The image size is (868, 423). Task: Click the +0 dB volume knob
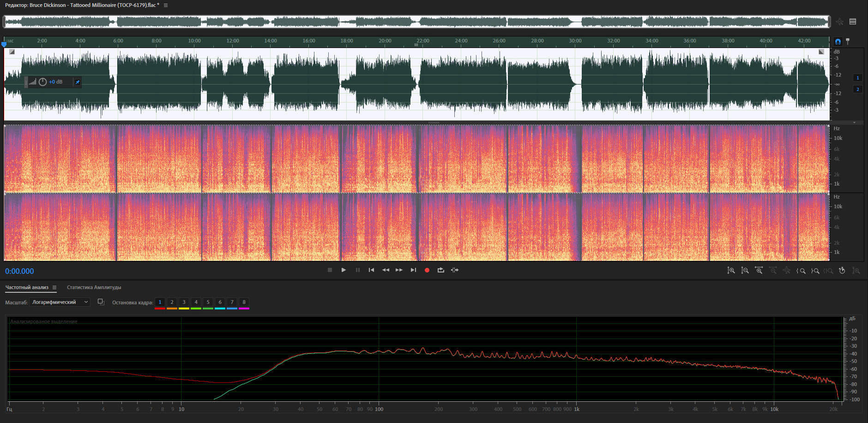click(x=42, y=82)
